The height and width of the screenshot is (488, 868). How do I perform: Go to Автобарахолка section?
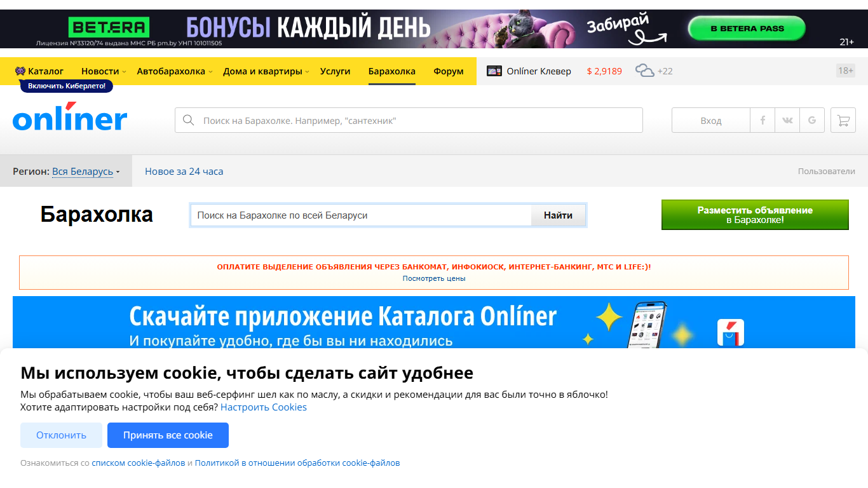point(171,71)
